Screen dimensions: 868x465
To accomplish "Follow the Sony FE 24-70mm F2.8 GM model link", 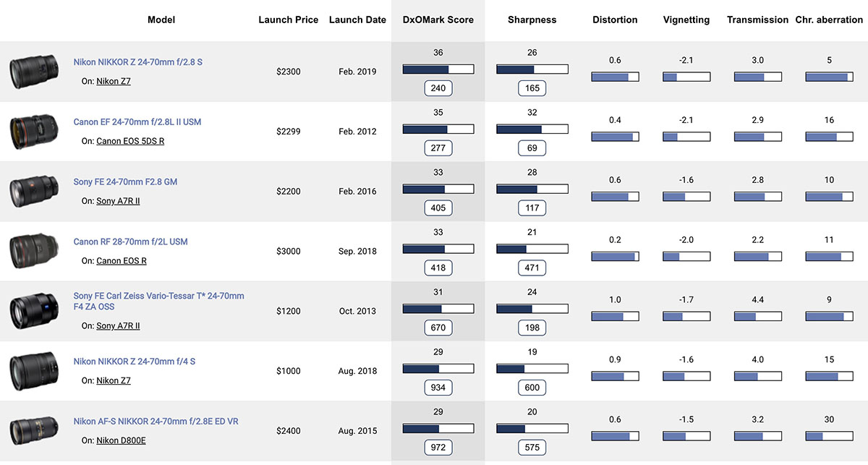I will (x=125, y=182).
